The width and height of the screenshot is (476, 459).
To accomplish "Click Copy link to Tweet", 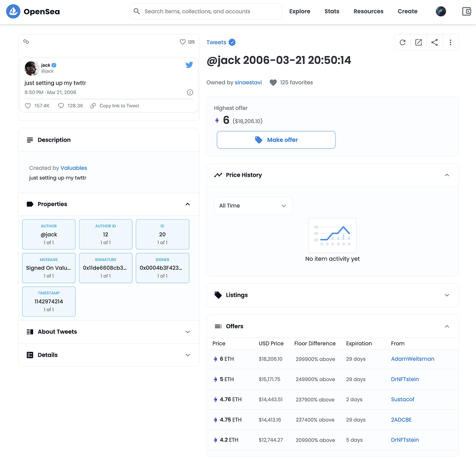I will pyautogui.click(x=119, y=106).
